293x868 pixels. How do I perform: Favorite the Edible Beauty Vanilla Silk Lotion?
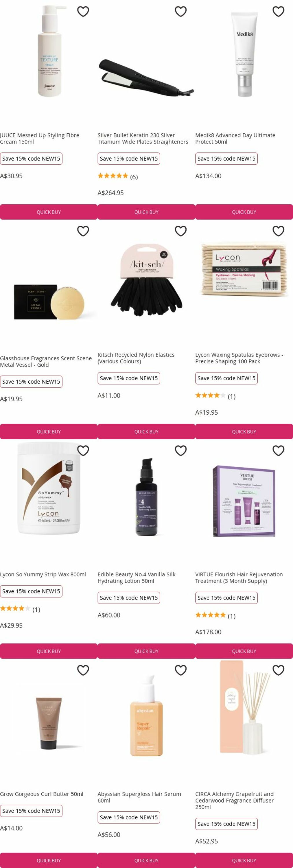coord(181,450)
